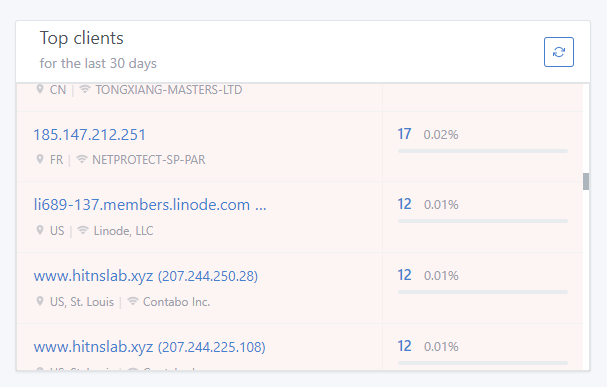Image resolution: width=607 pixels, height=387 pixels.
Task: Click 0.01% for 207.244.250.28 row
Action: 441,276
